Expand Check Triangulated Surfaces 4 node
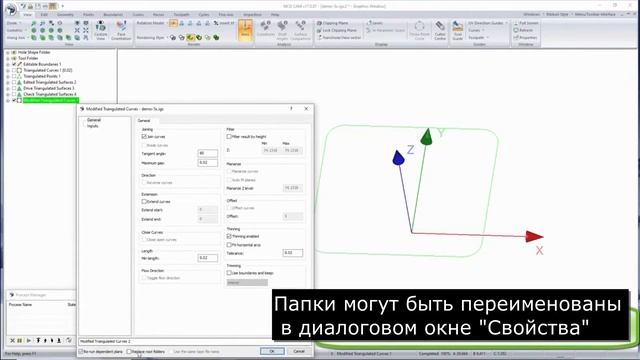 (x=7, y=94)
